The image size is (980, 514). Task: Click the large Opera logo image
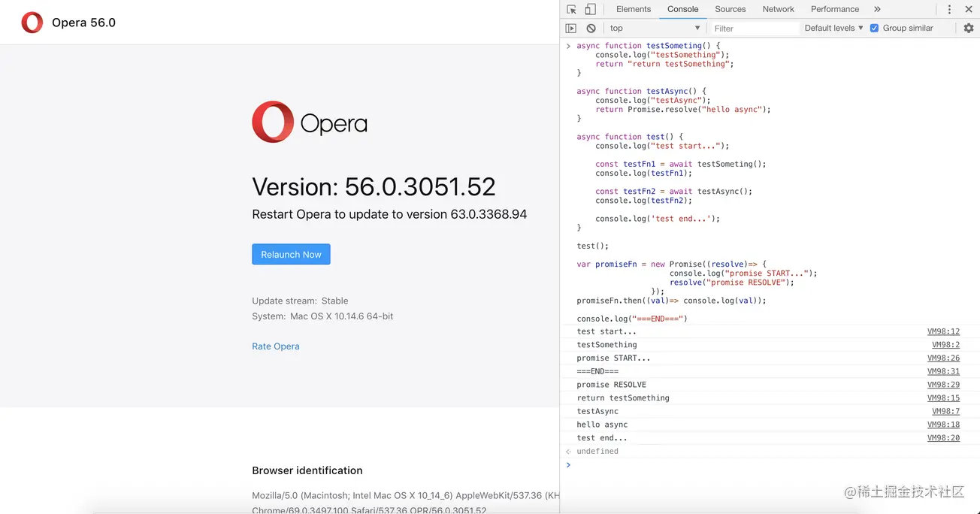click(310, 122)
